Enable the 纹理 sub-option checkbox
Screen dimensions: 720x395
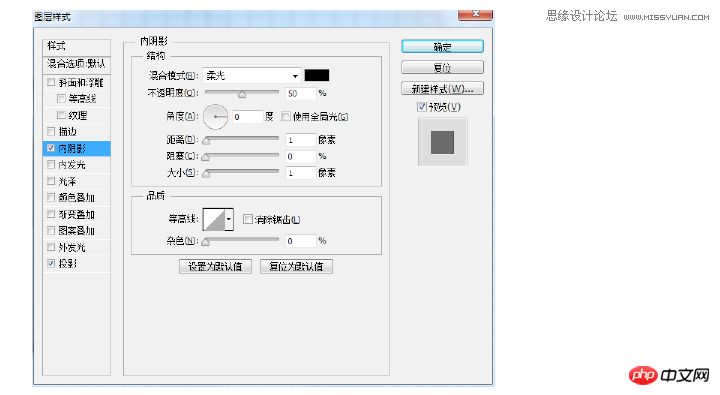click(61, 115)
